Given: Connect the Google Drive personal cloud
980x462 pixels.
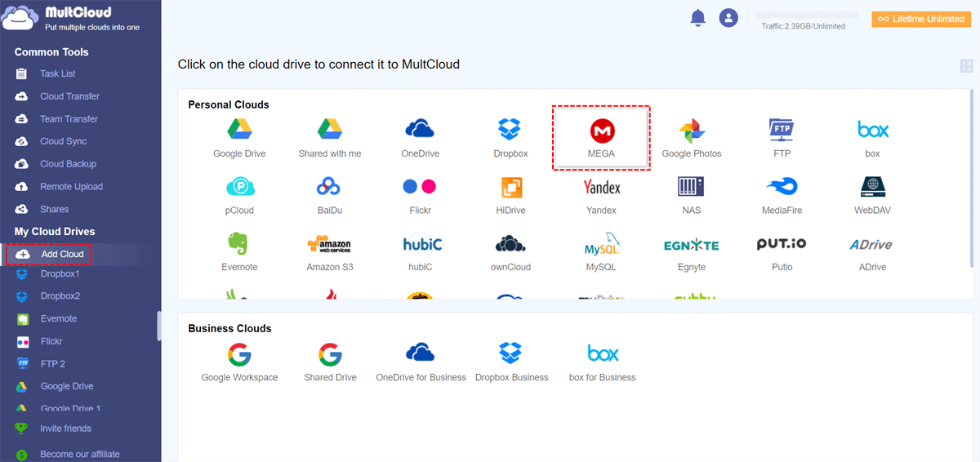Looking at the screenshot, I should pyautogui.click(x=238, y=137).
